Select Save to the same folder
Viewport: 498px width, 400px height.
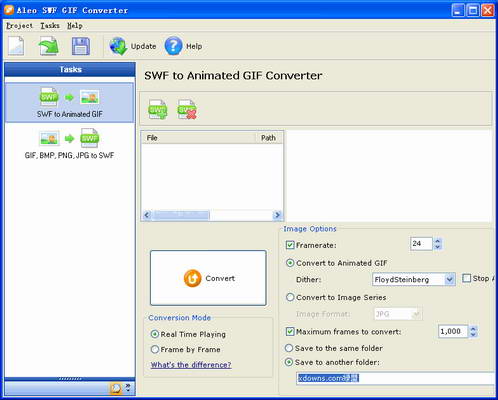pyautogui.click(x=289, y=348)
